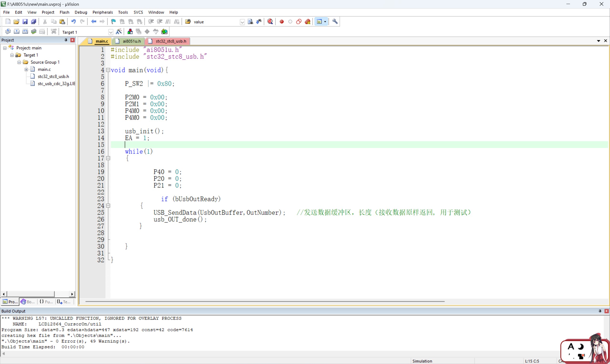Open the Peripherals menu
The image size is (610, 364).
[x=103, y=12]
